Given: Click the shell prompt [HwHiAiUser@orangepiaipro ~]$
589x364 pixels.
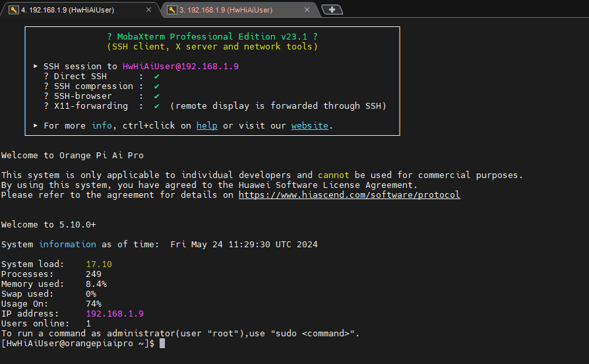Looking at the screenshot, I should point(78,344).
